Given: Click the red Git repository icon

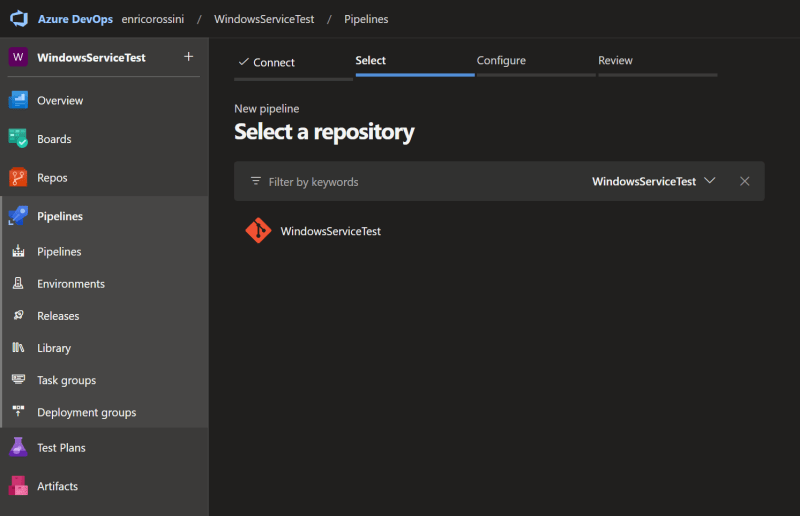Looking at the screenshot, I should 258,230.
